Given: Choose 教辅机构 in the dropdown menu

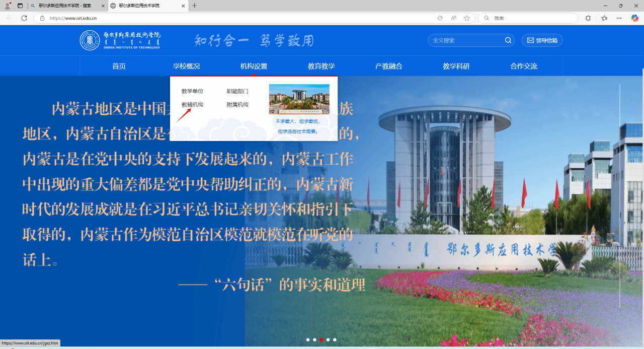Looking at the screenshot, I should 192,105.
